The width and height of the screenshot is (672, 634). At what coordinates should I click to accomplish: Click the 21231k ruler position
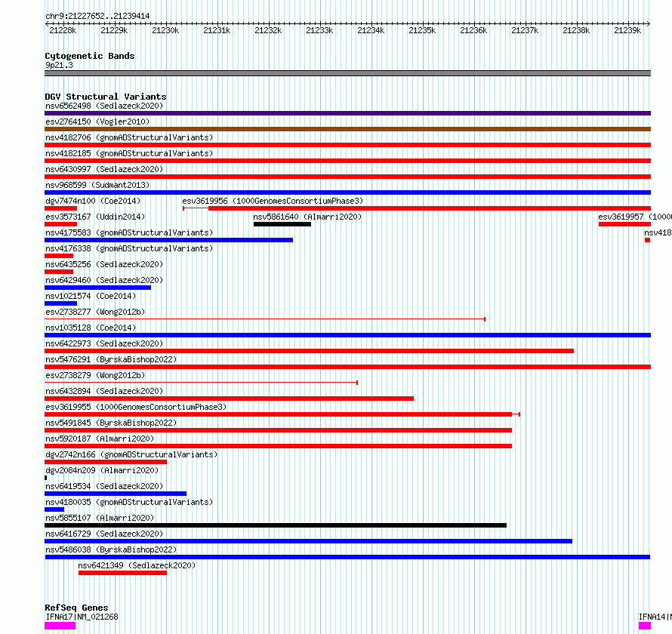coord(217,30)
